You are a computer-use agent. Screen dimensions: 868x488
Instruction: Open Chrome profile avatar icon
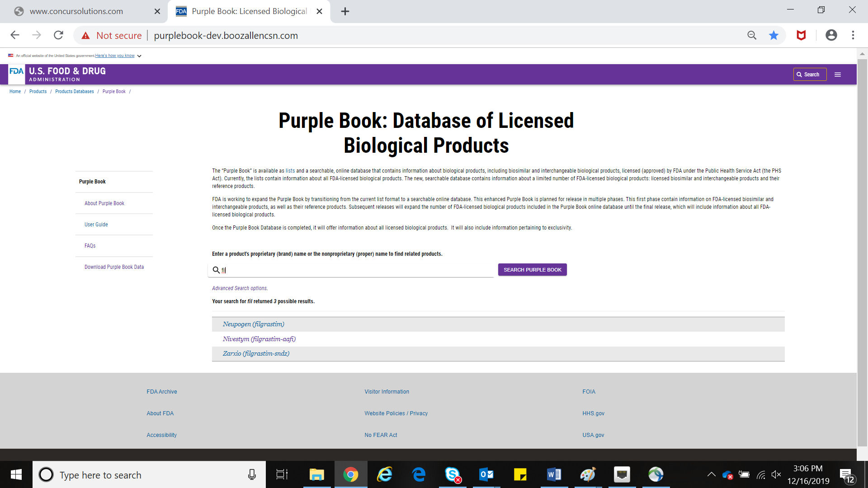coord(831,35)
